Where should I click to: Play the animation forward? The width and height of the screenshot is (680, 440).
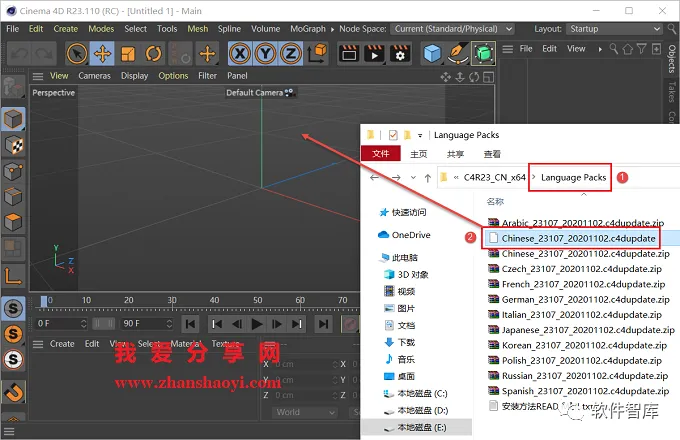[x=256, y=324]
